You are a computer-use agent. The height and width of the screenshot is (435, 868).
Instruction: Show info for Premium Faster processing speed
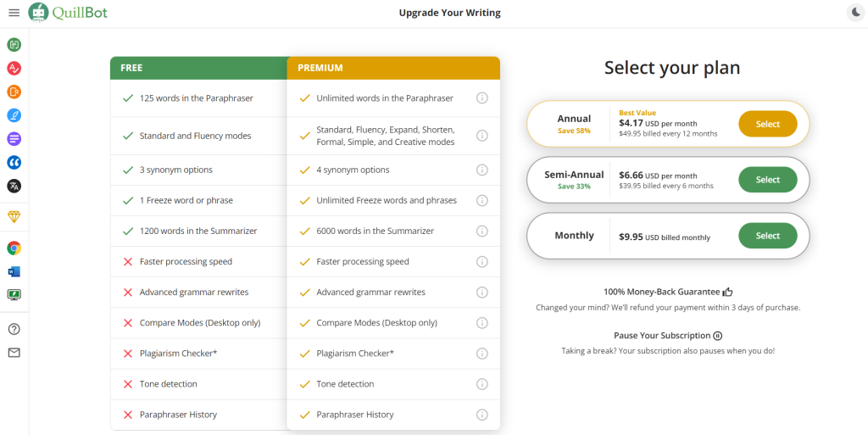click(482, 261)
